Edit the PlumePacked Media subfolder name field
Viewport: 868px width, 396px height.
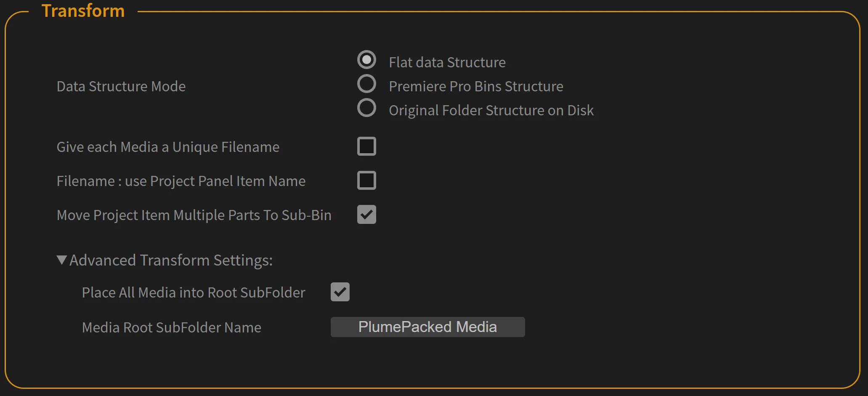tap(427, 327)
